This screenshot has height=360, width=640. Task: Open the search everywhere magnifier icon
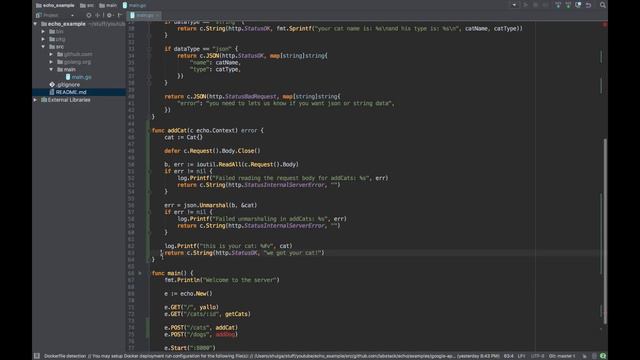click(602, 5)
